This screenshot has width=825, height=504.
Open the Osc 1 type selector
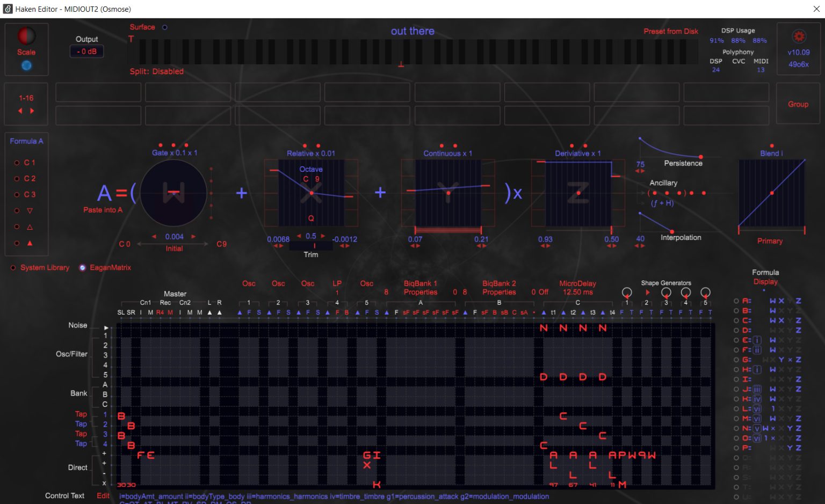coord(249,283)
